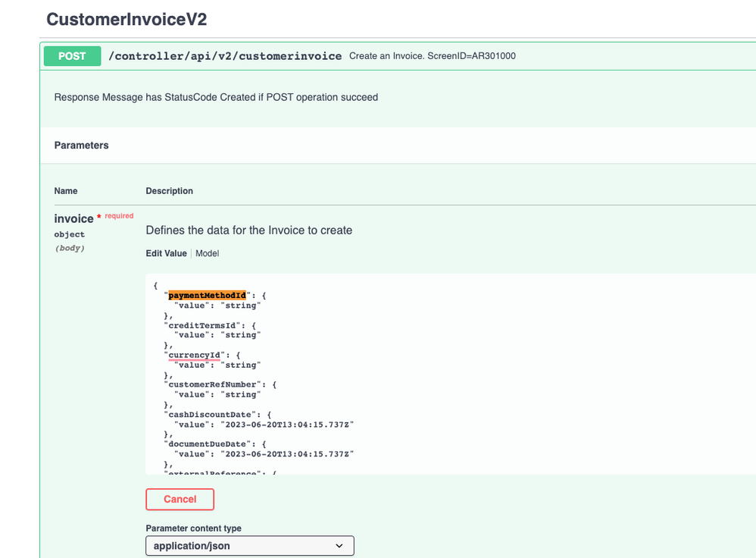756x558 pixels.
Task: Click the highlighted paymentMethodId key
Action: coord(208,296)
